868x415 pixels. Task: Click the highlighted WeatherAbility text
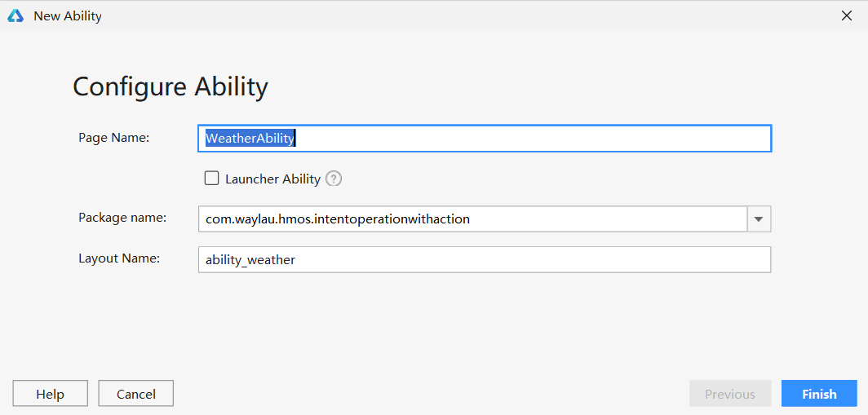tap(250, 139)
